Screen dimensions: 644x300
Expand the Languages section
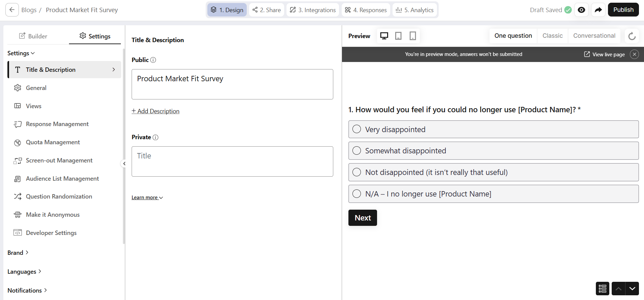coord(24,271)
